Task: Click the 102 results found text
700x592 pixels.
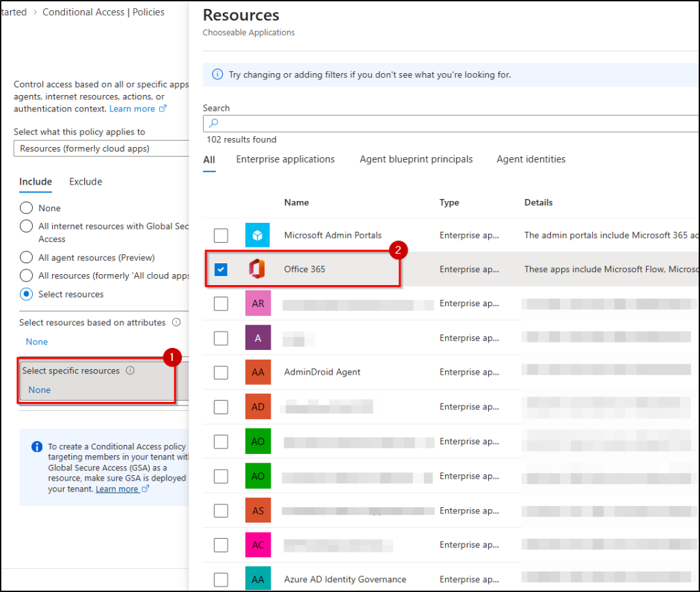Action: [241, 139]
